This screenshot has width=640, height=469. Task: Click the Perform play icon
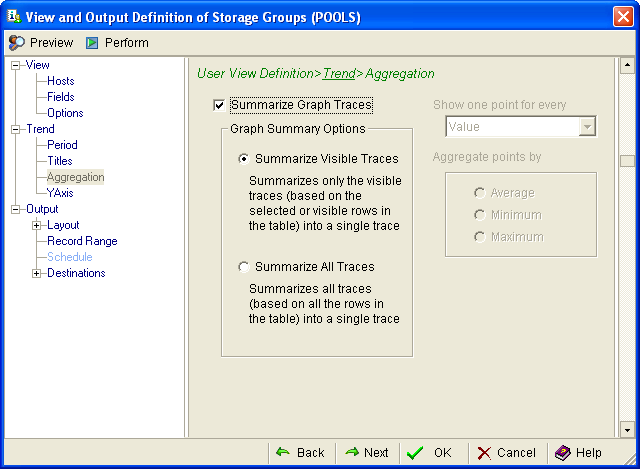pos(92,43)
